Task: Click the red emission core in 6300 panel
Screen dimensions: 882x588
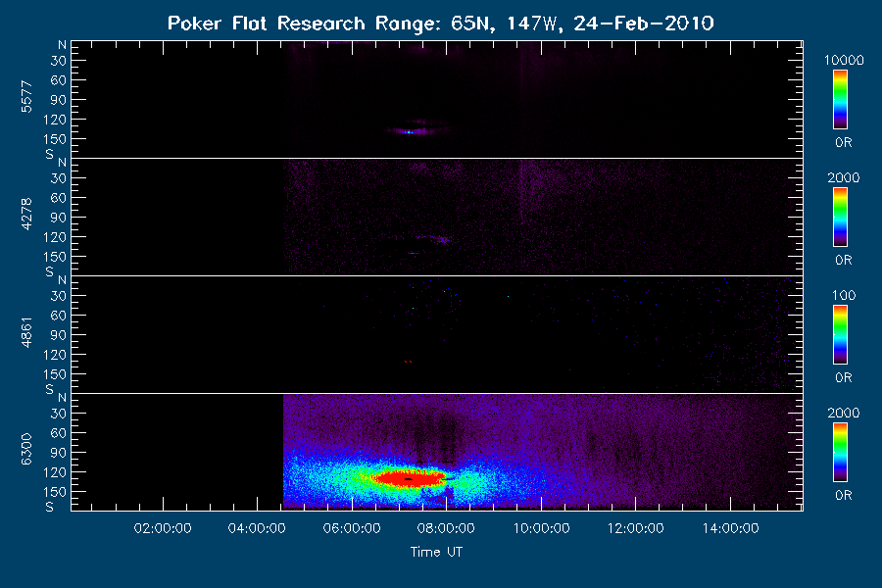Action: (409, 479)
